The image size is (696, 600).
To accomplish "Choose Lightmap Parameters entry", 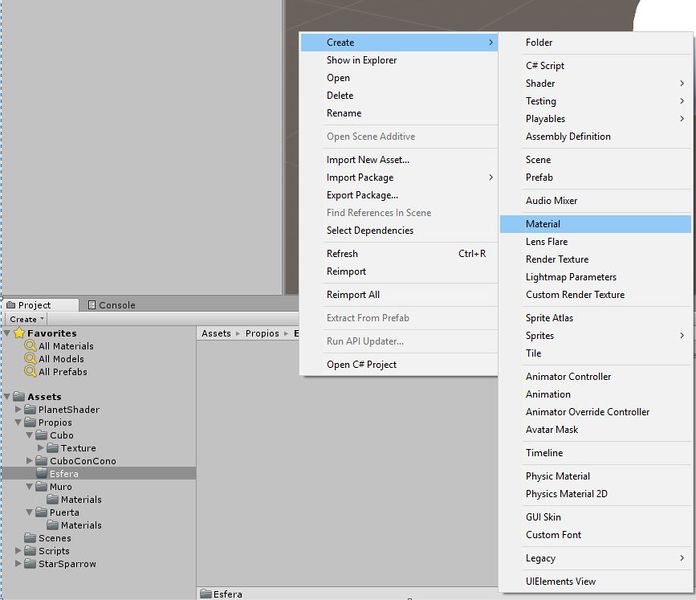I will [x=595, y=277].
